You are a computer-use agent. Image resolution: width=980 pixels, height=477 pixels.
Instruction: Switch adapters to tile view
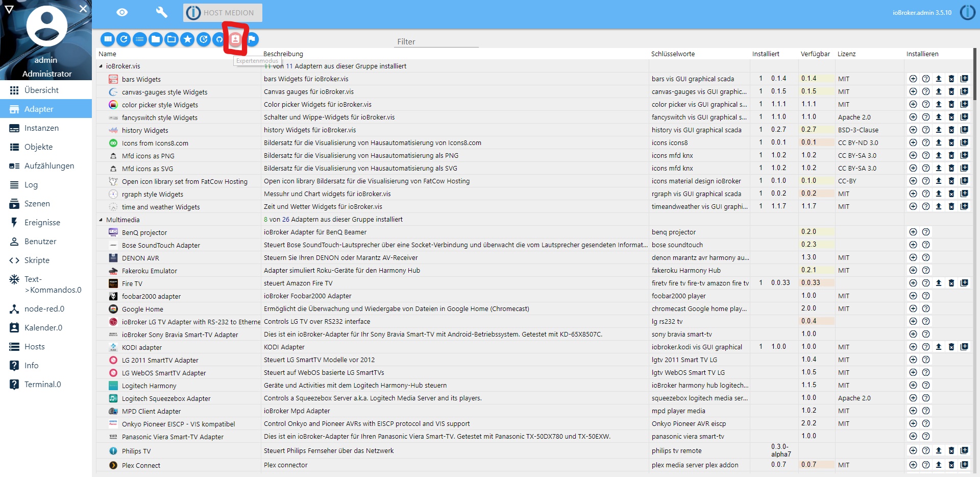pyautogui.click(x=108, y=39)
